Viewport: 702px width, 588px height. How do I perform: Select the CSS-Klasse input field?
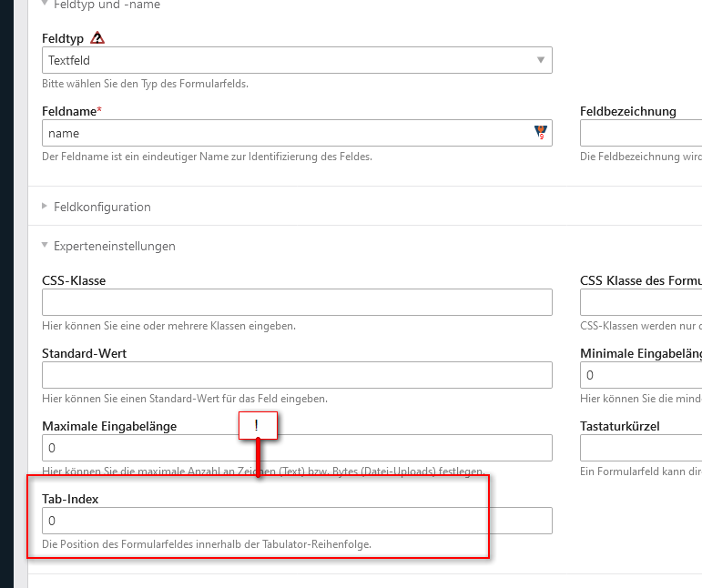click(x=297, y=302)
